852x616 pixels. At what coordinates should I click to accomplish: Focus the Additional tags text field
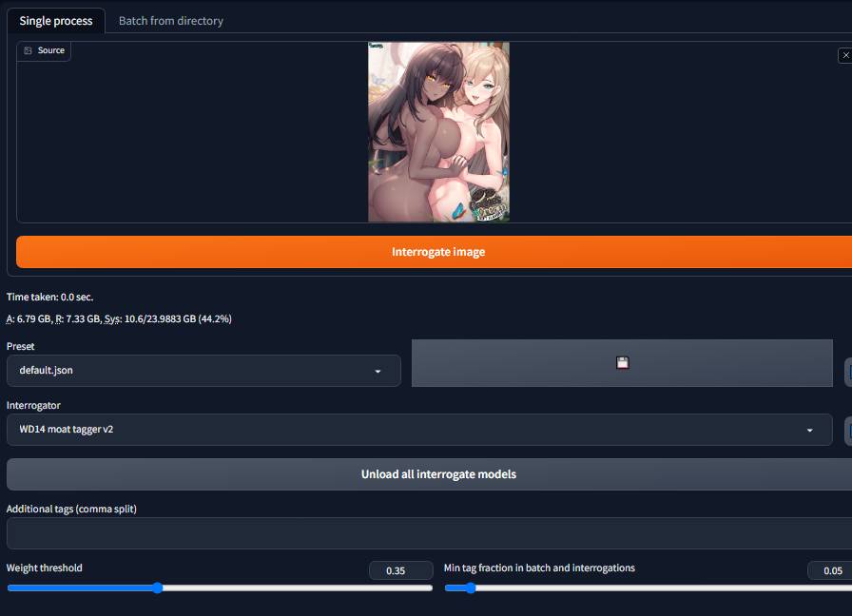point(428,533)
